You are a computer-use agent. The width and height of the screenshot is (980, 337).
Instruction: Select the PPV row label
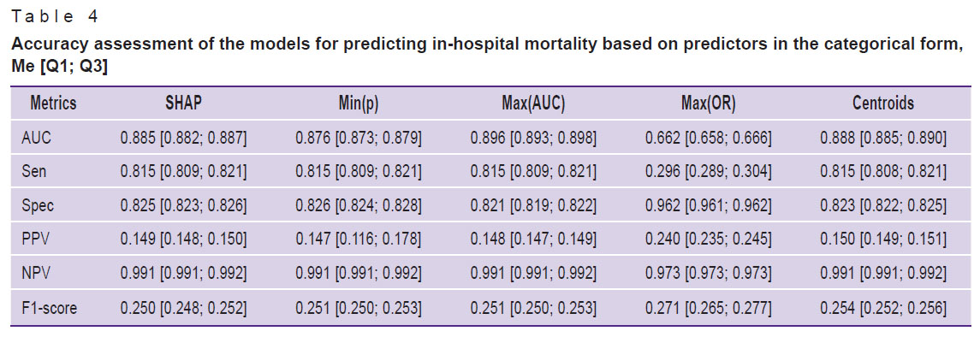click(x=33, y=239)
